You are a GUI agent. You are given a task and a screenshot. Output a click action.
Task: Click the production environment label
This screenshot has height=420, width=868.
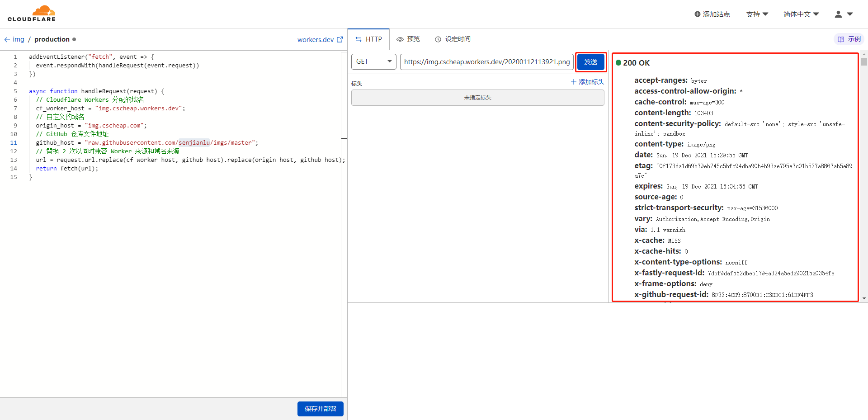point(52,39)
